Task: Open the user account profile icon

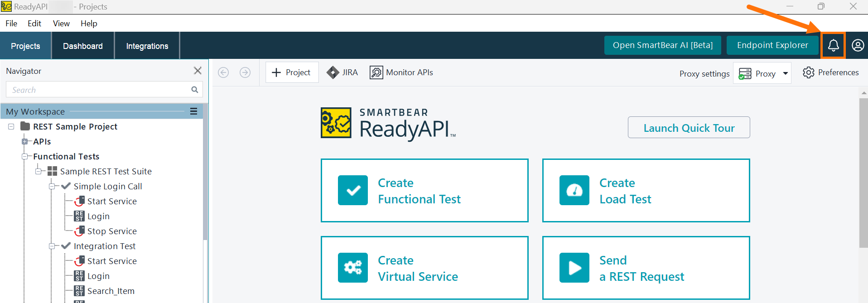Action: point(858,45)
